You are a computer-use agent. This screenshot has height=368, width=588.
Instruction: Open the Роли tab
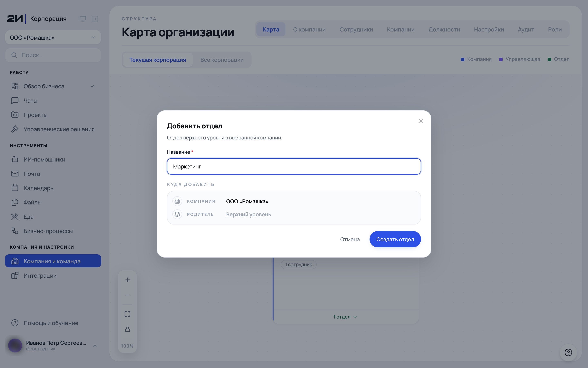coord(555,29)
